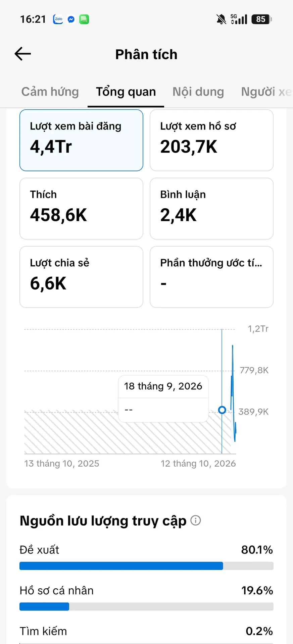
Task: Click the Đề xuất progress bar
Action: 146,566
